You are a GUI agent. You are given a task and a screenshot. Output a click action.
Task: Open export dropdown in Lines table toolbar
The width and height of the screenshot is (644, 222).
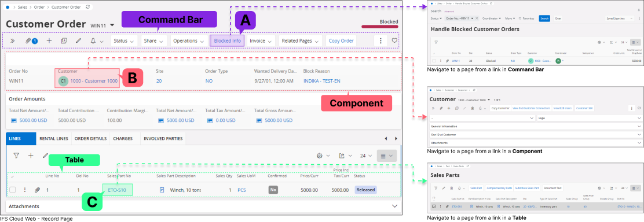coord(345,156)
